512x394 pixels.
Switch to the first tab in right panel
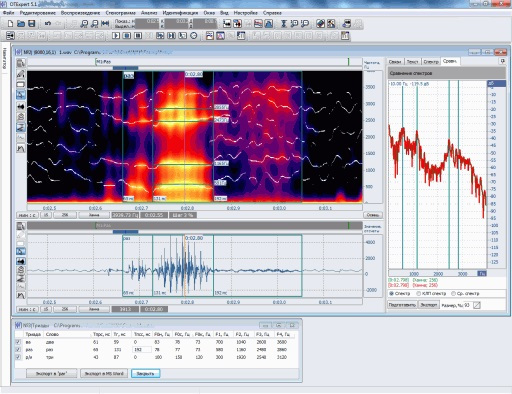pyautogui.click(x=395, y=62)
